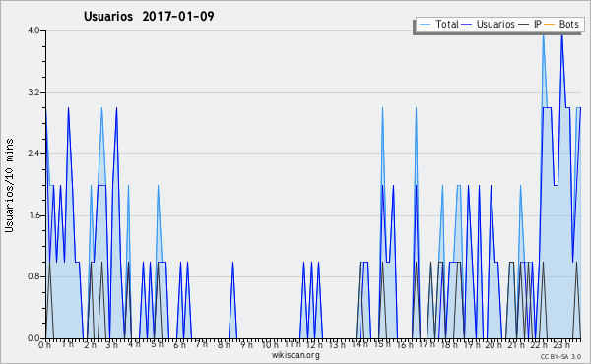Click the 14 h x-axis label

360,344
